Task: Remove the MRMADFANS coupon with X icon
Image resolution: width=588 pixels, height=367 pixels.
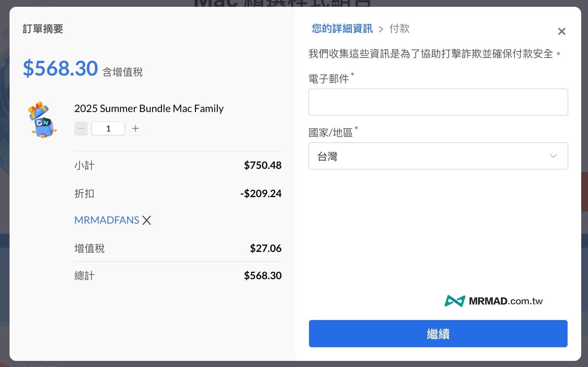Action: click(x=147, y=220)
